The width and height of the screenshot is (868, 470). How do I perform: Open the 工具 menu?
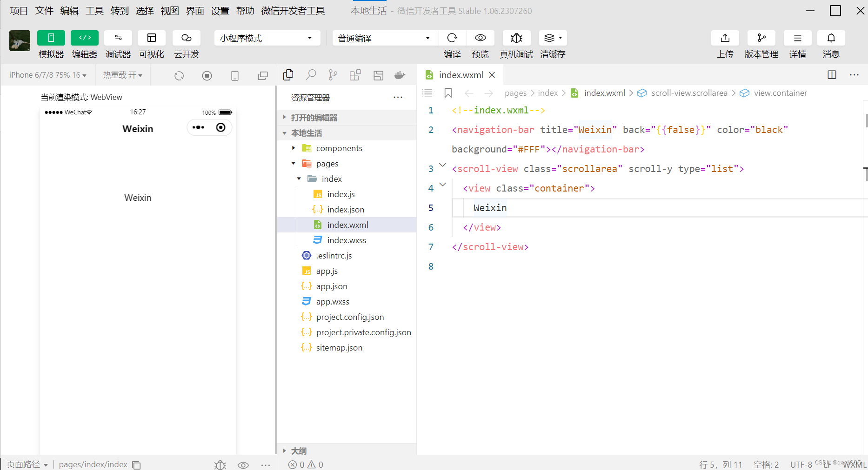click(94, 11)
